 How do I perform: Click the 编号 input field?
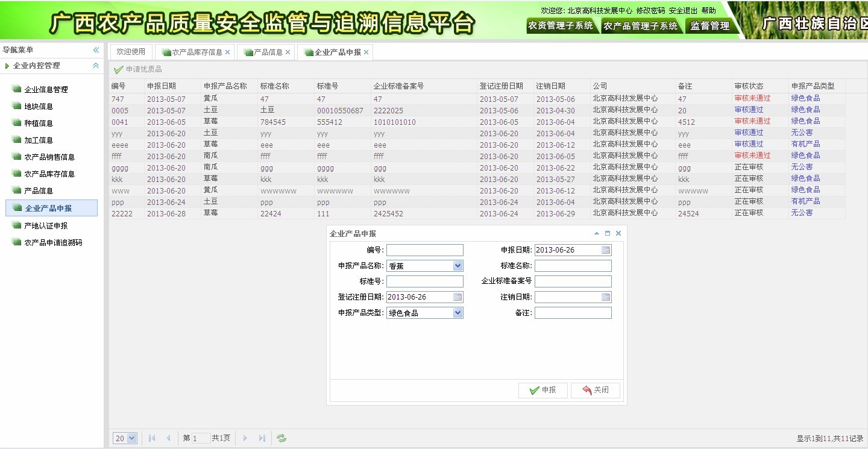pyautogui.click(x=424, y=250)
